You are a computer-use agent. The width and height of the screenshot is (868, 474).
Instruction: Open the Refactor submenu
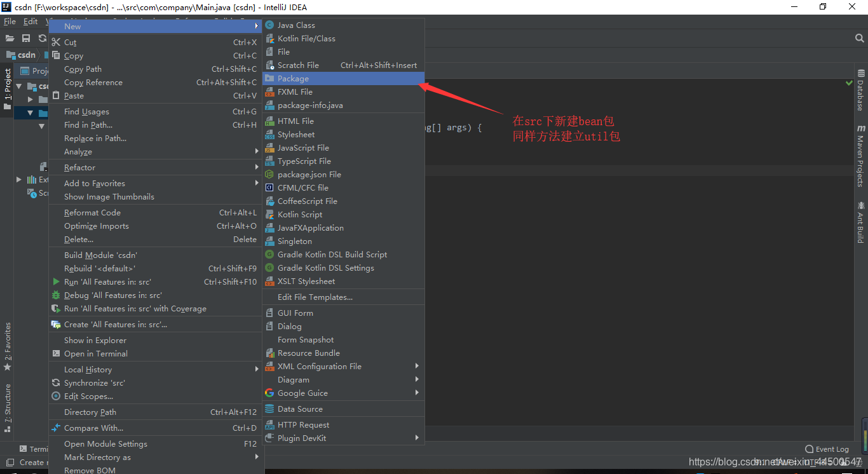156,167
